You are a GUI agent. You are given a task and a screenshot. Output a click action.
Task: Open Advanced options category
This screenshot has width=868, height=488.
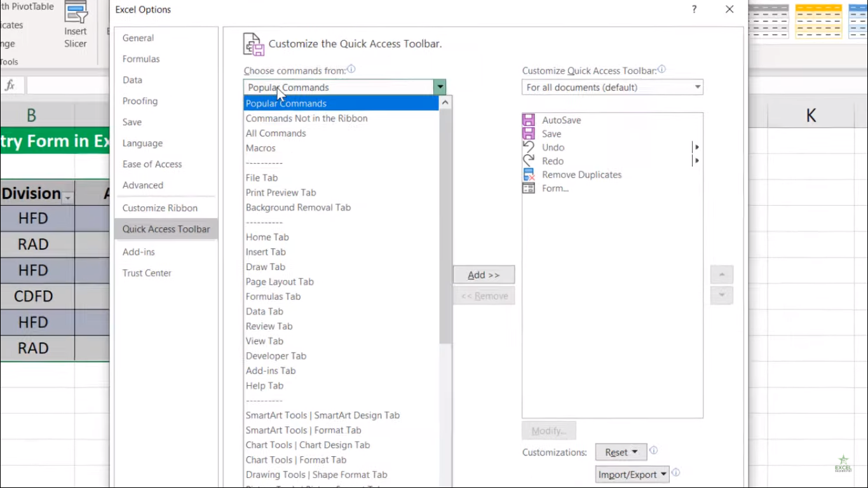point(166,185)
